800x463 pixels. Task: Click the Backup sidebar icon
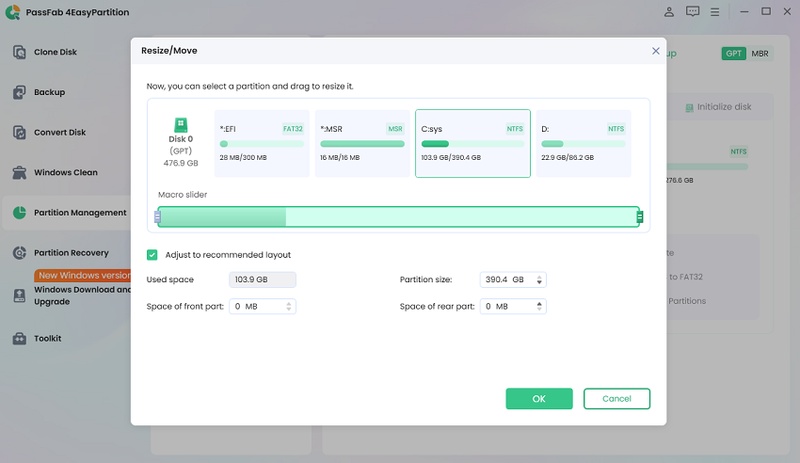pyautogui.click(x=19, y=92)
